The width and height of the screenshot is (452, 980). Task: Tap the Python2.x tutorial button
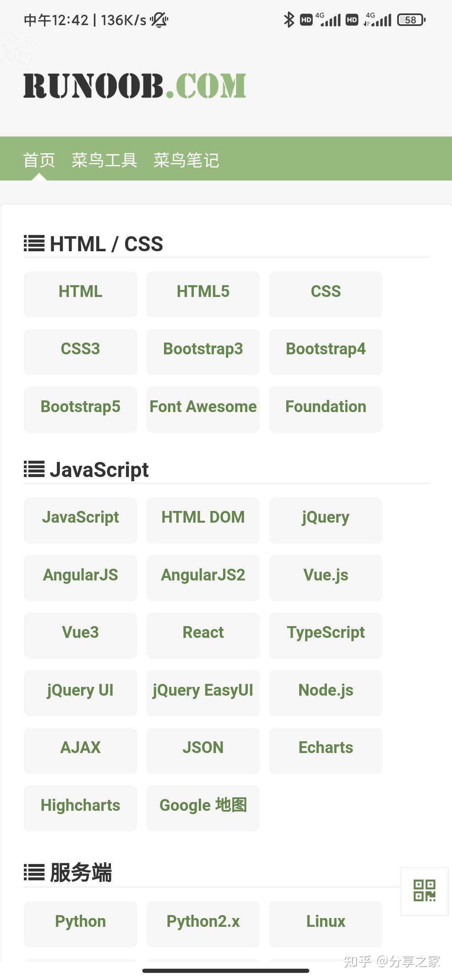coord(203,921)
